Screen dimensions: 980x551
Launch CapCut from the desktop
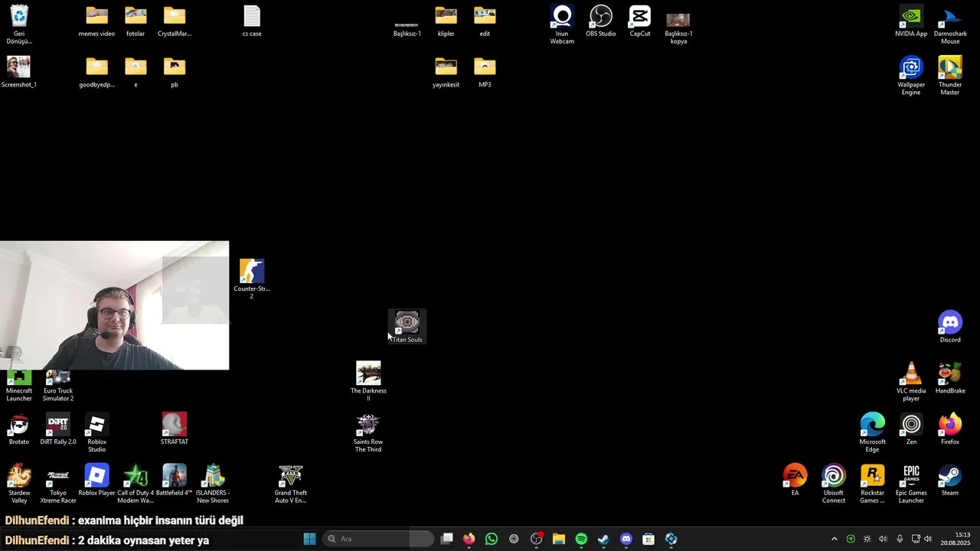click(x=640, y=21)
